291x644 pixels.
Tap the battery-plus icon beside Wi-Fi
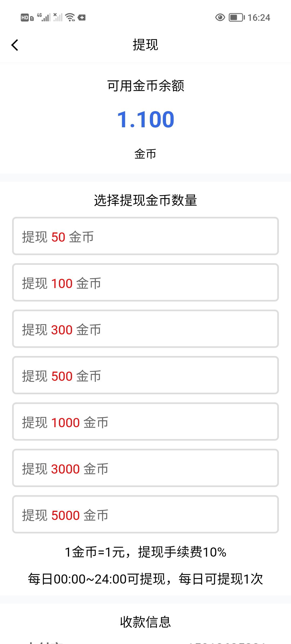click(82, 18)
